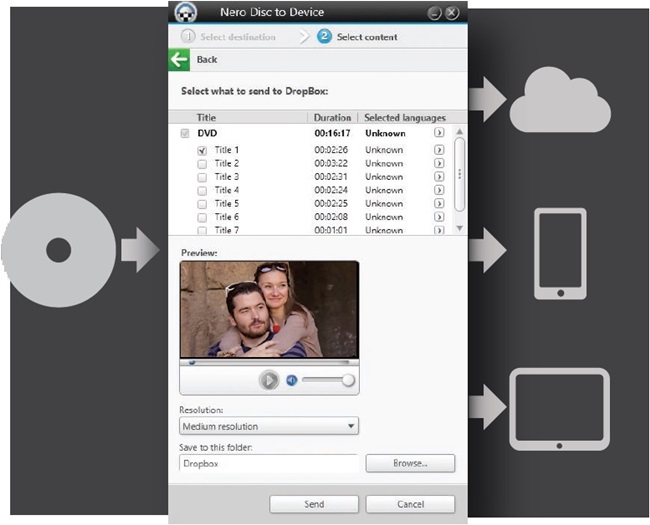This screenshot has height=525, width=650.
Task: Click the title list scroll up arrow
Action: pyautogui.click(x=459, y=132)
